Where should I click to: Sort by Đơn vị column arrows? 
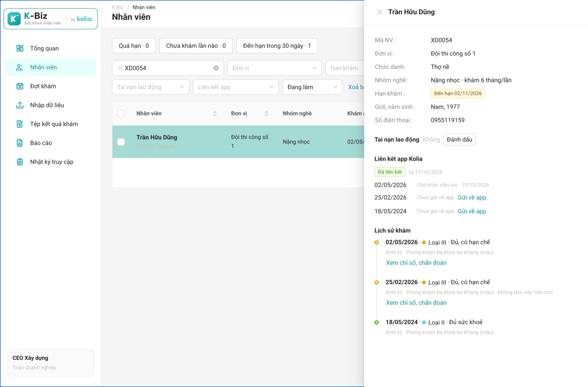click(266, 113)
